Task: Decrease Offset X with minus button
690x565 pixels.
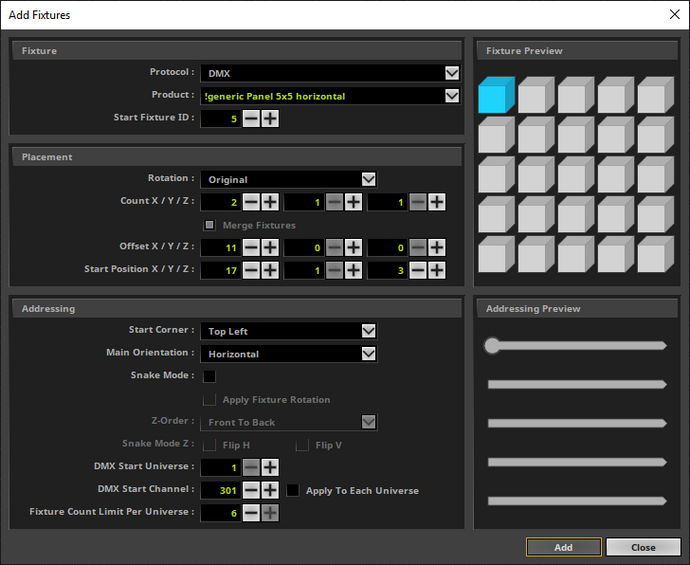Action: coord(251,247)
